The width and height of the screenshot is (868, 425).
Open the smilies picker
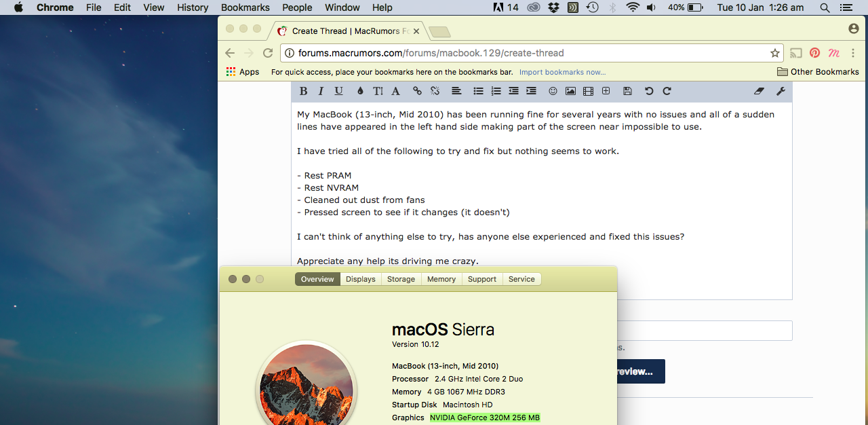click(x=553, y=91)
